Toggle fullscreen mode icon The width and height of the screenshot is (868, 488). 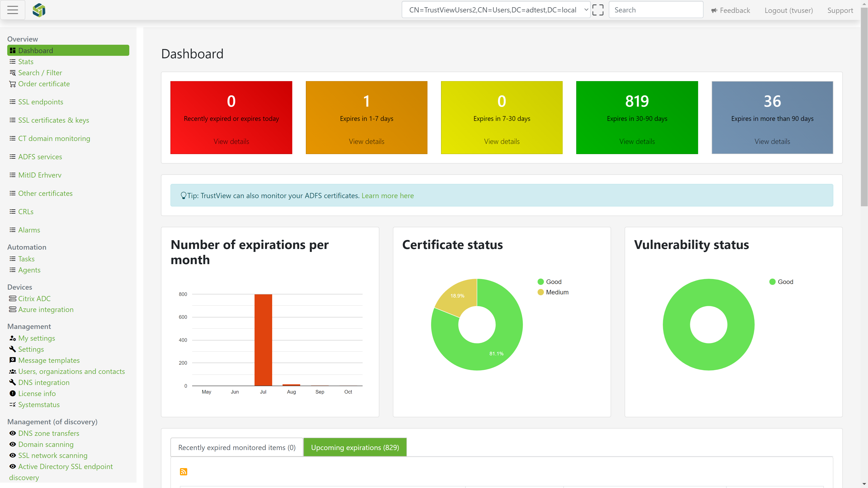pos(598,10)
